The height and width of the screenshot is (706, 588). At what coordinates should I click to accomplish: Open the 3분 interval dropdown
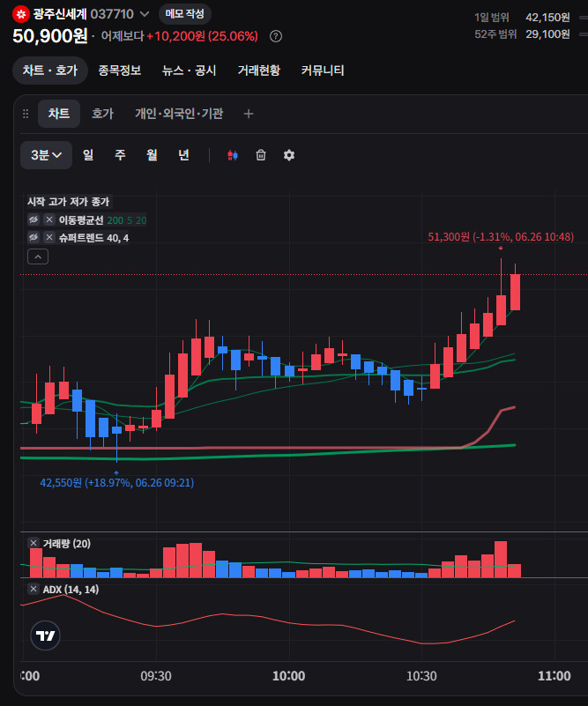point(46,155)
